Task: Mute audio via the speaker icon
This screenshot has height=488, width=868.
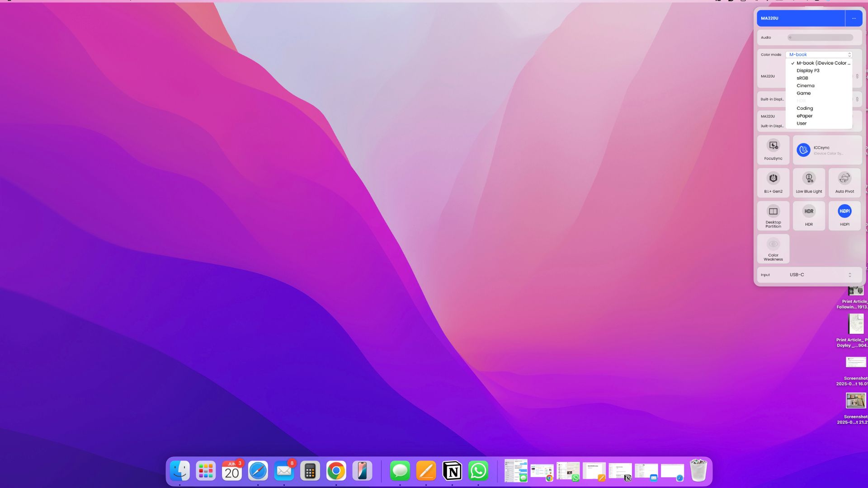Action: [x=790, y=37]
